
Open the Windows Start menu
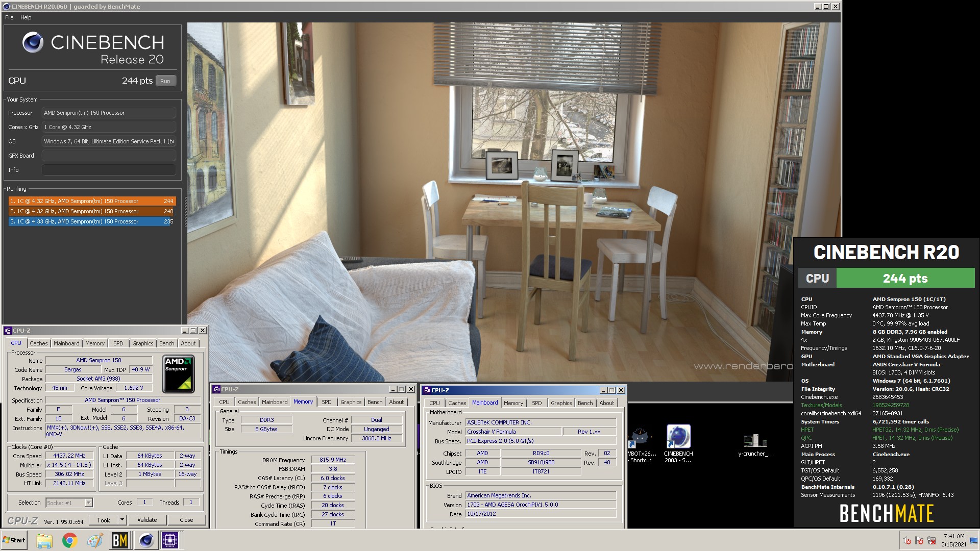click(x=14, y=540)
